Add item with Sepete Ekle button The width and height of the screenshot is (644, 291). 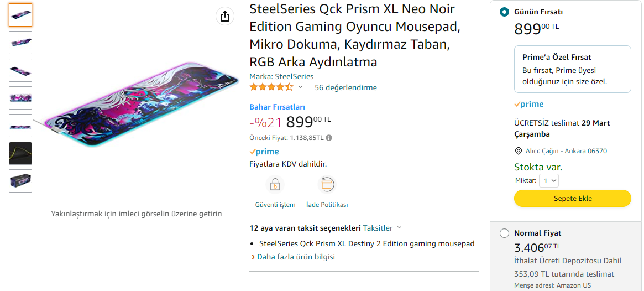[x=572, y=198]
